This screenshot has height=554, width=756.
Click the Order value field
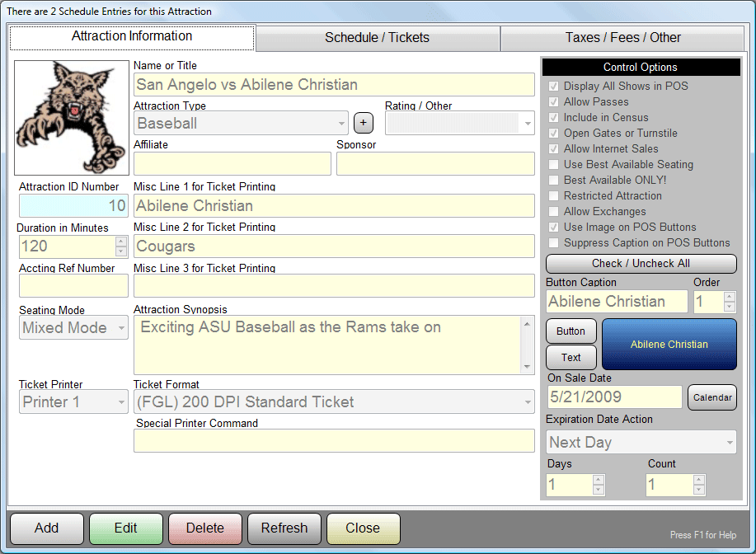[709, 302]
